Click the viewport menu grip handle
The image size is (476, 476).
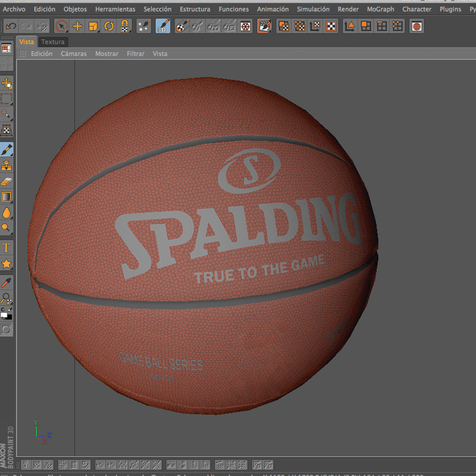click(23, 54)
